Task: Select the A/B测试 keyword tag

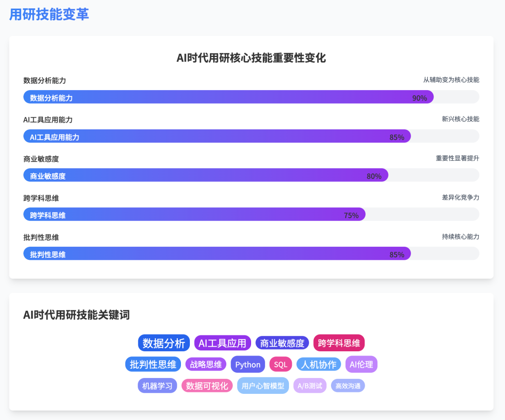Action: coord(310,386)
